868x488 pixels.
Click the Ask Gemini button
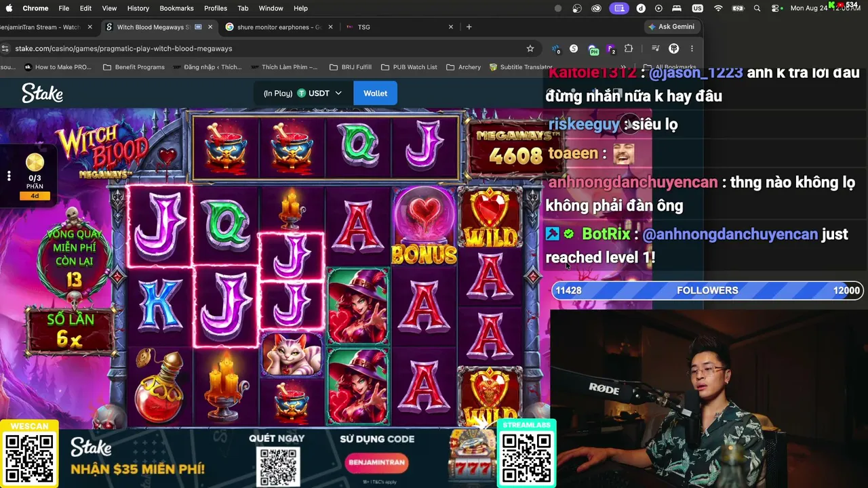click(671, 26)
